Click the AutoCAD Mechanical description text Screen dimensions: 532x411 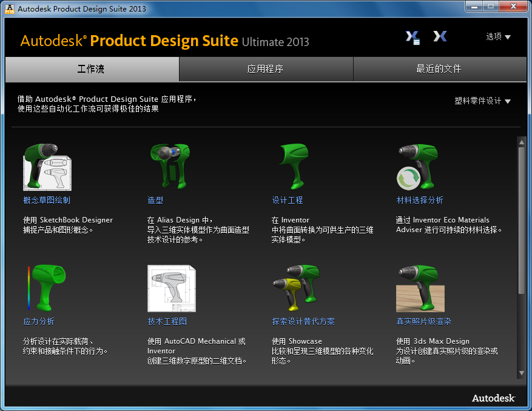click(x=197, y=351)
